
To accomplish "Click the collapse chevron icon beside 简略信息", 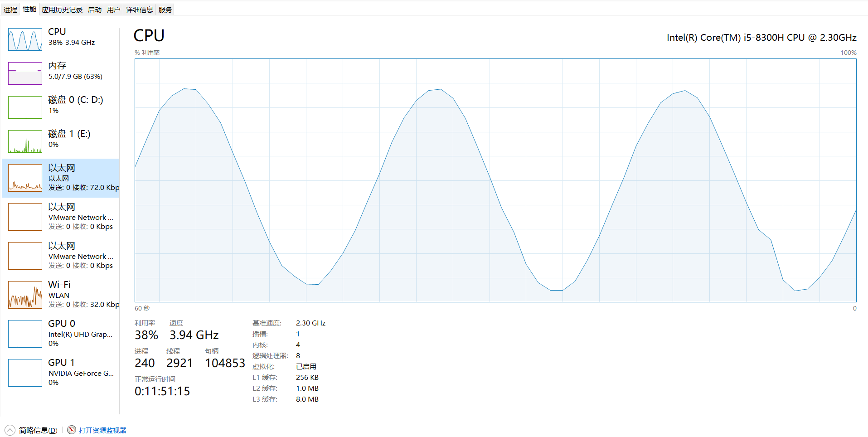I will pyautogui.click(x=10, y=430).
